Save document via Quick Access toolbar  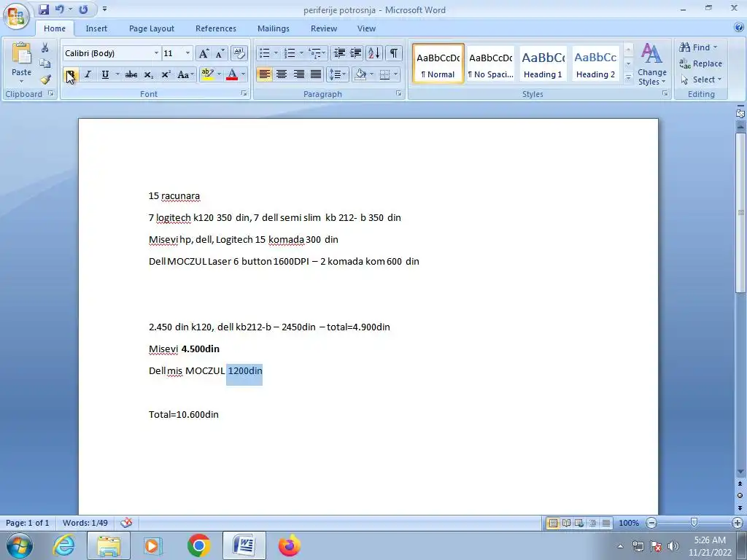click(44, 9)
